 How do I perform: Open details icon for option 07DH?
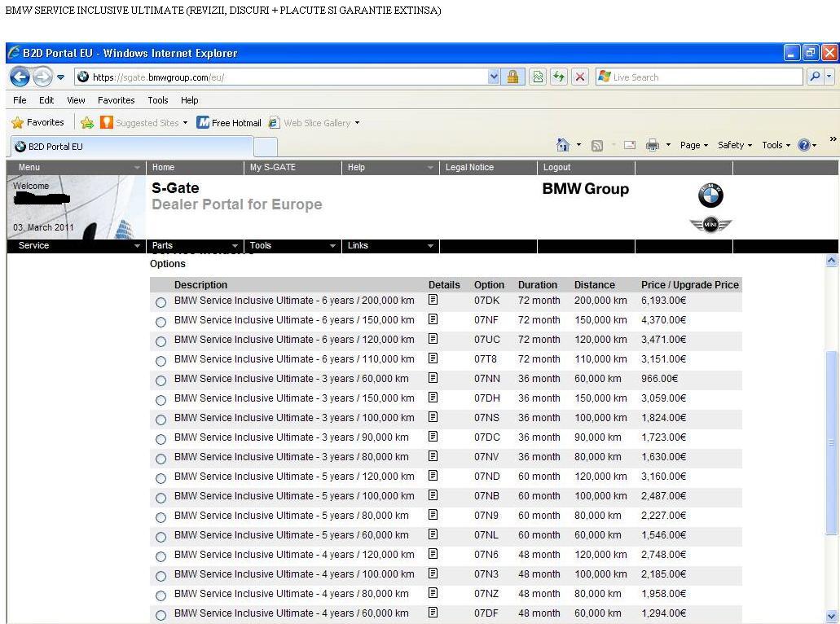click(433, 398)
